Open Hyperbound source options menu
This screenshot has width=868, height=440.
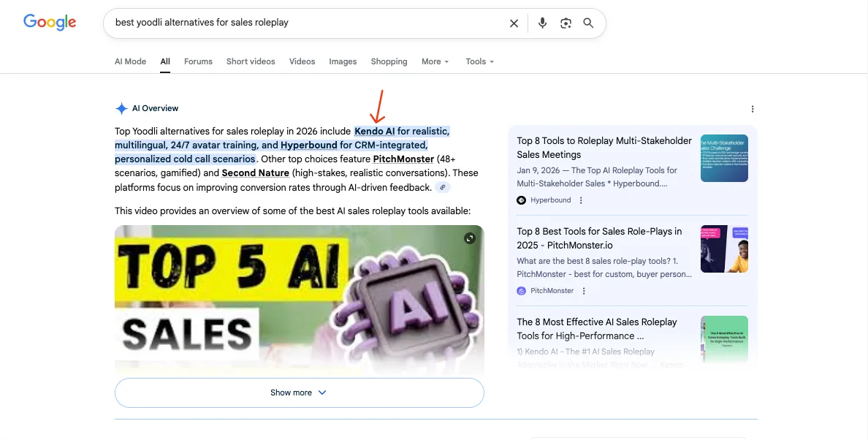point(581,200)
